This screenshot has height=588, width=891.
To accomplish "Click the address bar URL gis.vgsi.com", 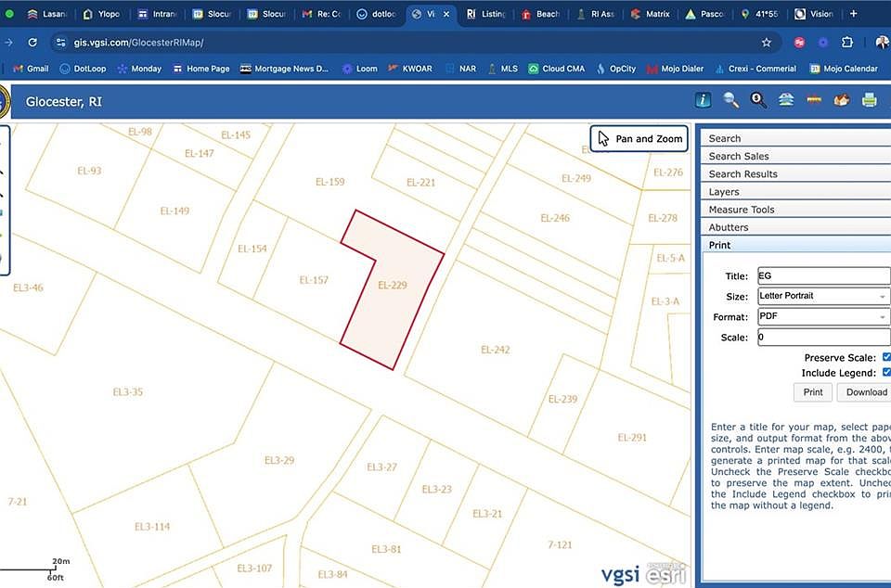I will point(138,43).
